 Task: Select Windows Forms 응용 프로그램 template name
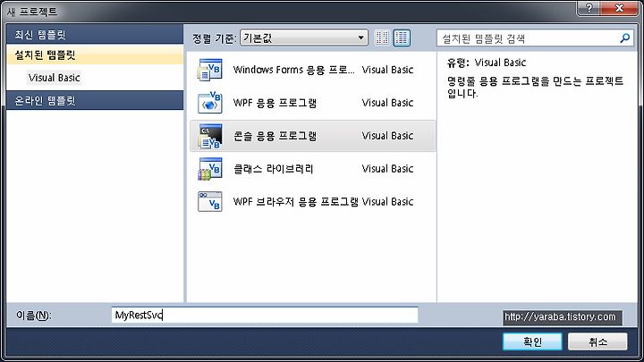[293, 70]
